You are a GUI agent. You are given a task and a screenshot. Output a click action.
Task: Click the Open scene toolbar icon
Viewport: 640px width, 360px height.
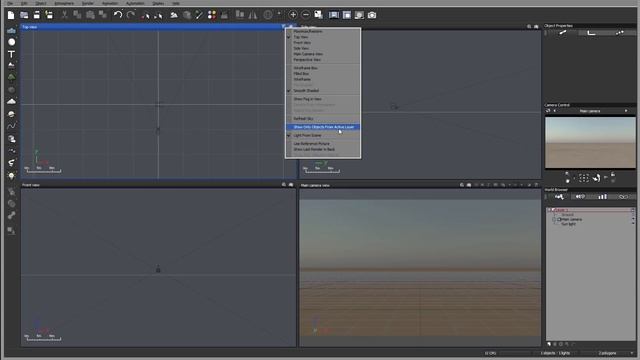point(24,15)
